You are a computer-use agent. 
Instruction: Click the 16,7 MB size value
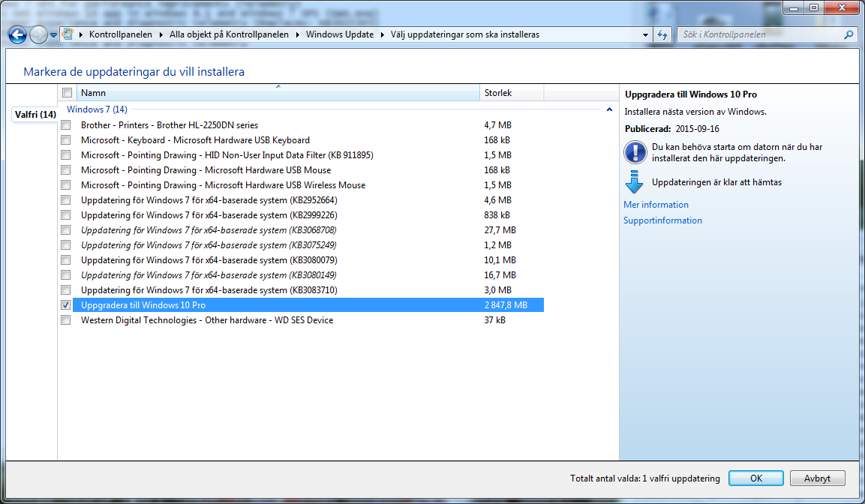click(500, 275)
